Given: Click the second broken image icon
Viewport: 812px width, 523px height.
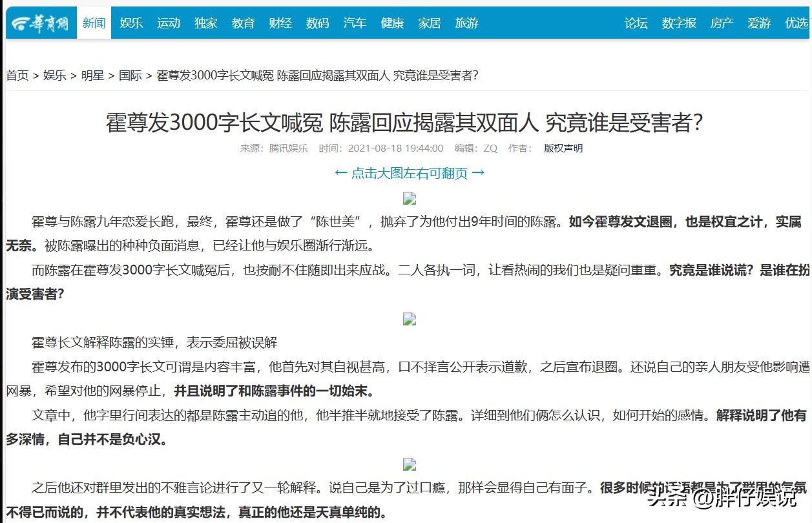Looking at the screenshot, I should tap(409, 319).
